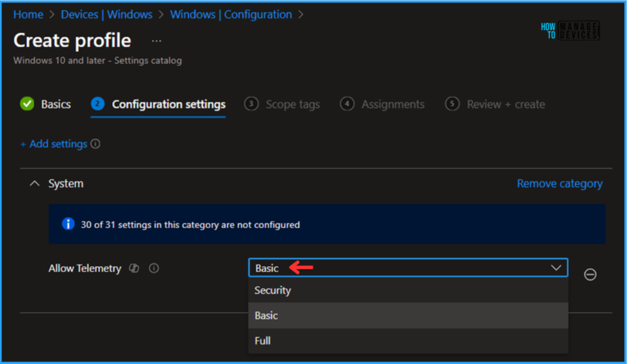Image resolution: width=627 pixels, height=364 pixels.
Task: Click the Allow Telemetry copilot icon
Action: 134,268
